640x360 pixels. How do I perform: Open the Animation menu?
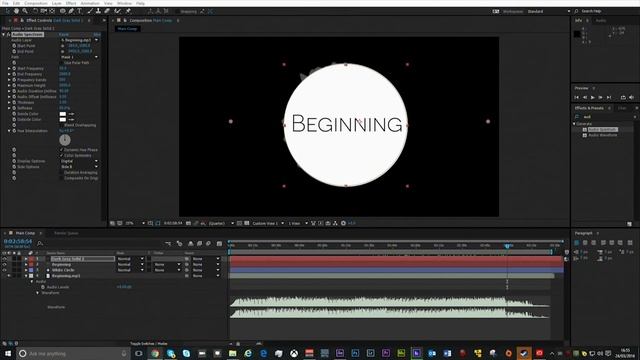[90, 3]
